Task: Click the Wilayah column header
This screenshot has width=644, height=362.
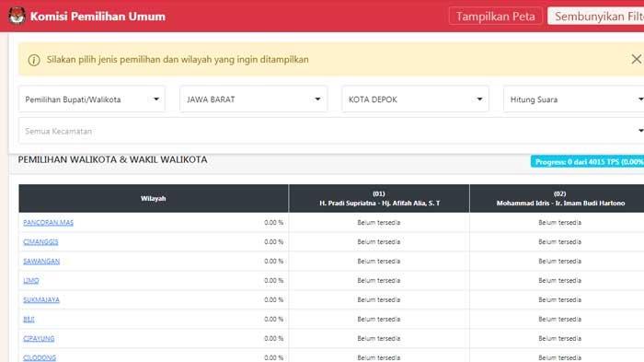Action: pyautogui.click(x=154, y=198)
